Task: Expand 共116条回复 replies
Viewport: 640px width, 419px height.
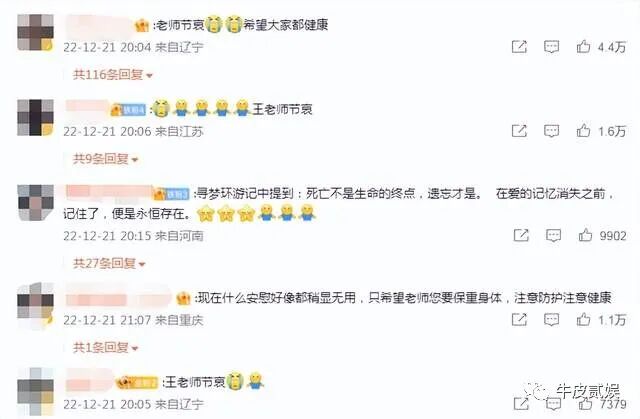Action: point(113,75)
